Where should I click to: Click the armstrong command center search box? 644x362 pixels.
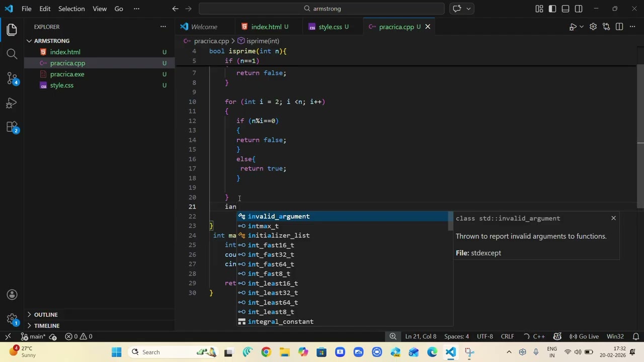point(322,9)
